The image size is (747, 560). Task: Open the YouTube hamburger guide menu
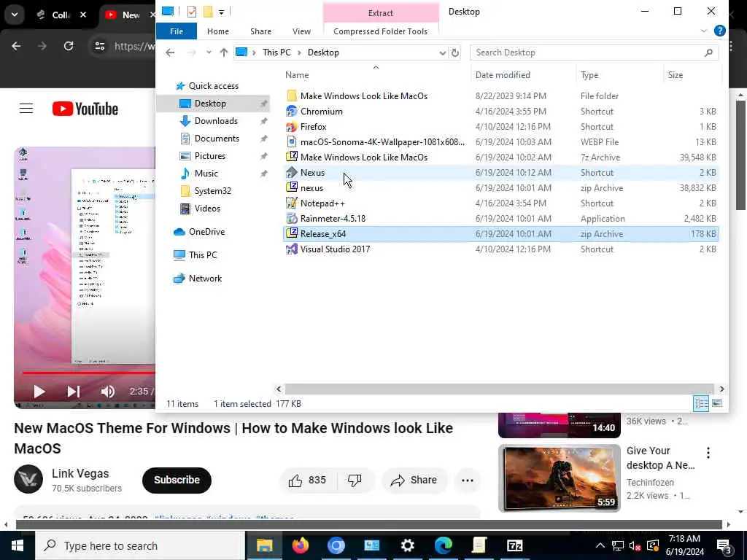[x=26, y=109]
